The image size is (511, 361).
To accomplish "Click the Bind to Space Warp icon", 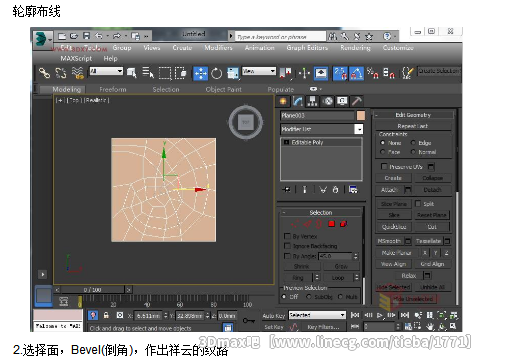I will pyautogui.click(x=78, y=73).
